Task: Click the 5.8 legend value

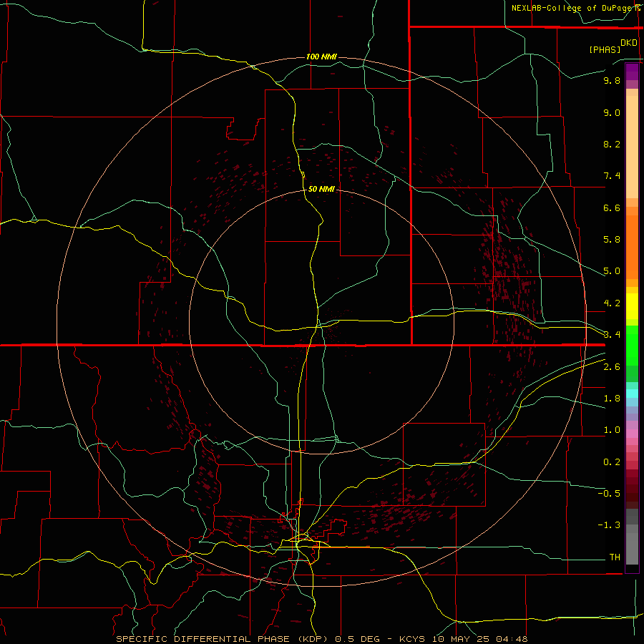Action: pos(612,240)
